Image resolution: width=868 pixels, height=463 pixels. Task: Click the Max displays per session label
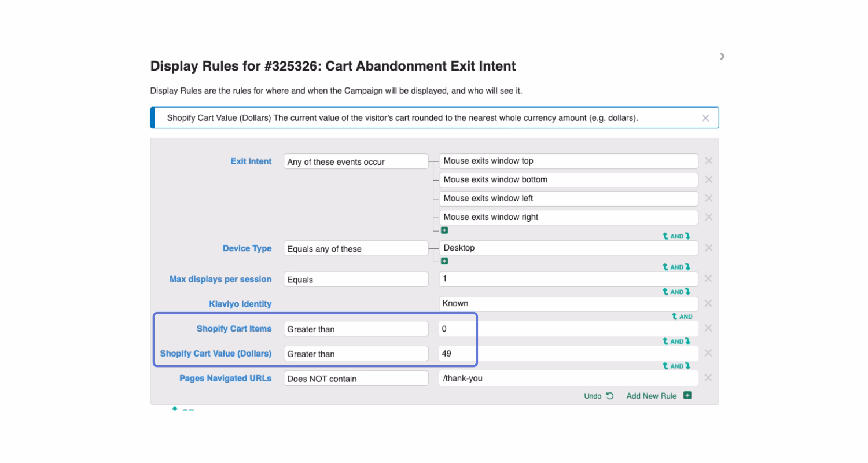point(220,279)
